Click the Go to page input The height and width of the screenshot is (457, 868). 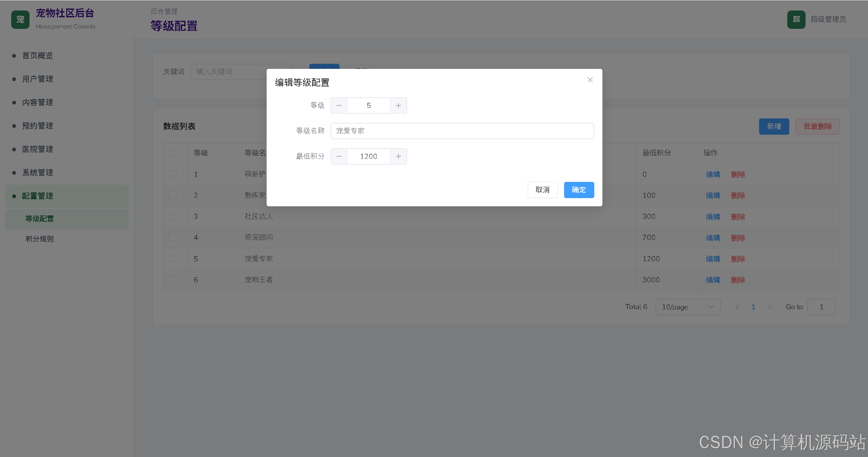click(821, 307)
